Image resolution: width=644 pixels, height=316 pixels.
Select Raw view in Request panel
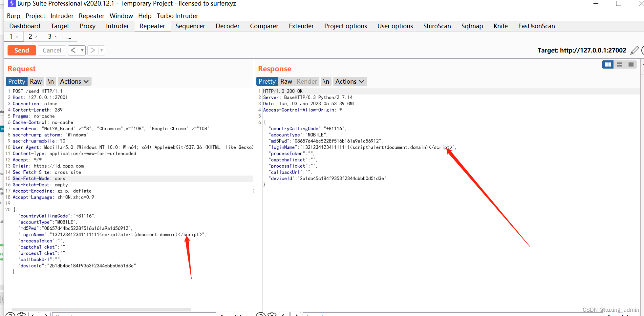pos(36,81)
